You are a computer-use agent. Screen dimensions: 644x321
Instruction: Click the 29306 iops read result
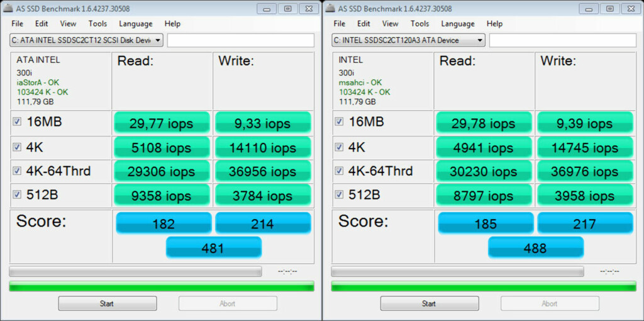pos(162,171)
